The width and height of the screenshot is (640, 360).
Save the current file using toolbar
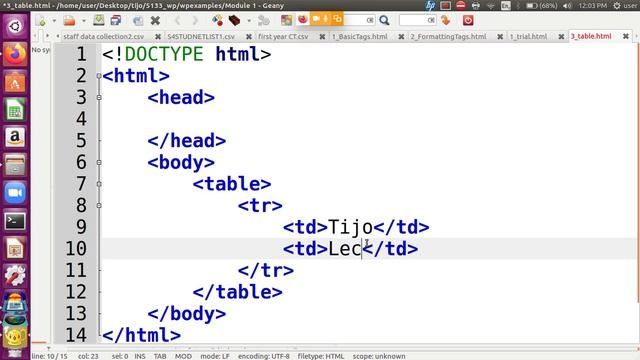point(98,20)
